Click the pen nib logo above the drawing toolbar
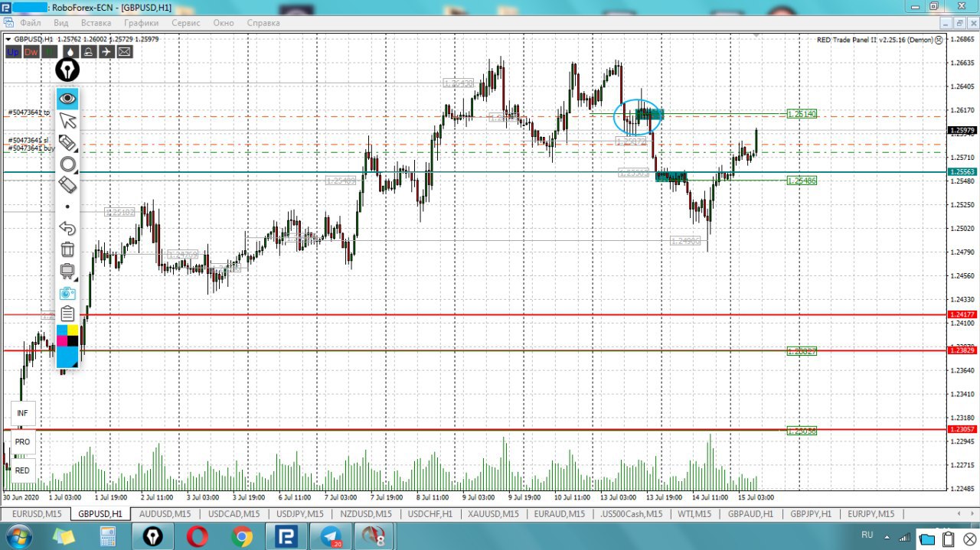Screen dimensions: 980x550 (x=67, y=70)
